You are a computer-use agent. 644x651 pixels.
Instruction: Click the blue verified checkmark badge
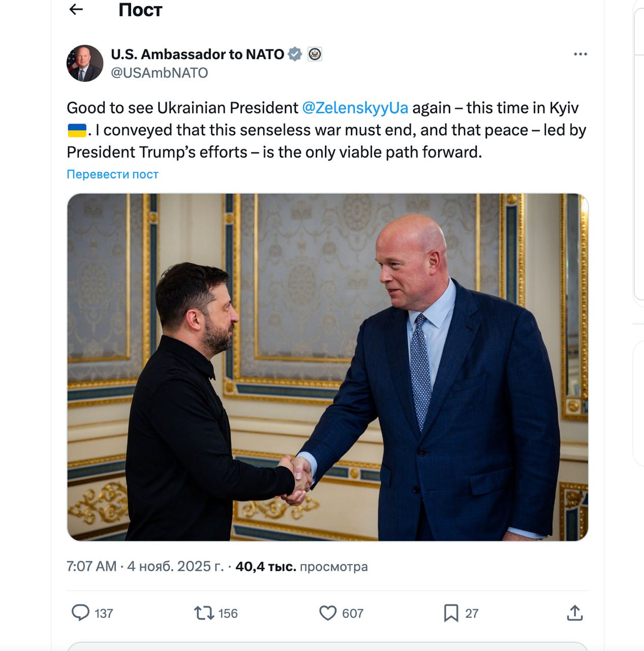(295, 54)
